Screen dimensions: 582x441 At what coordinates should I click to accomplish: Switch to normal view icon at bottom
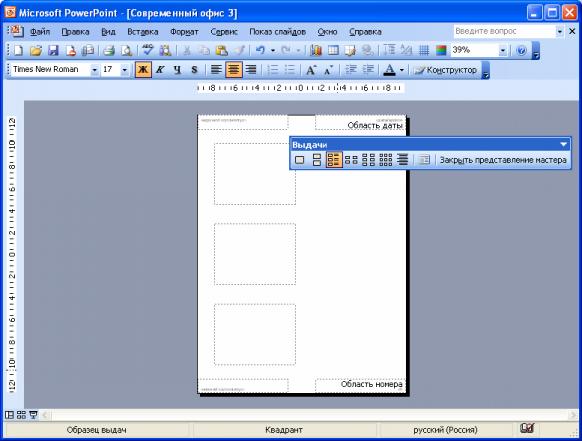tap(9, 414)
